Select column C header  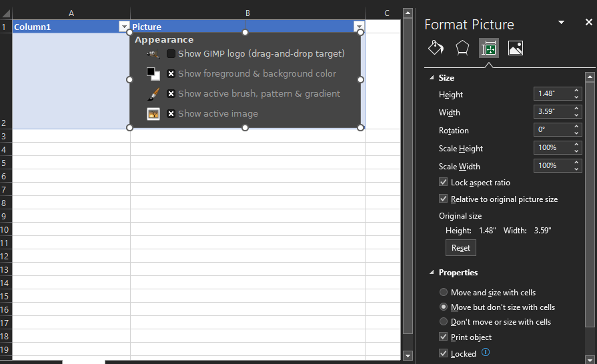(386, 13)
